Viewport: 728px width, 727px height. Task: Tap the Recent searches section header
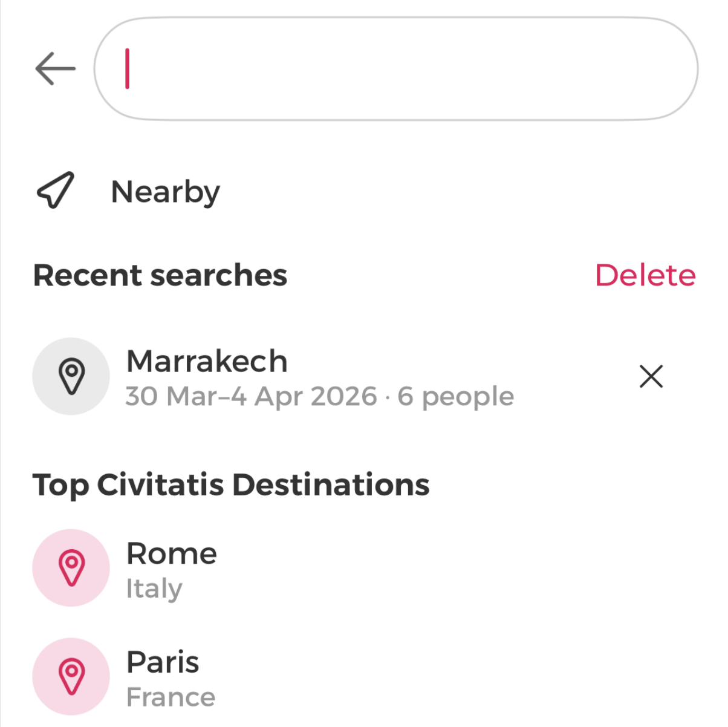point(161,275)
